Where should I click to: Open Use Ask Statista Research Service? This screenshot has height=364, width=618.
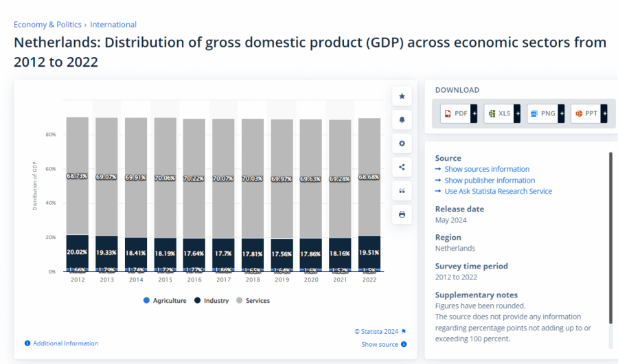498,192
